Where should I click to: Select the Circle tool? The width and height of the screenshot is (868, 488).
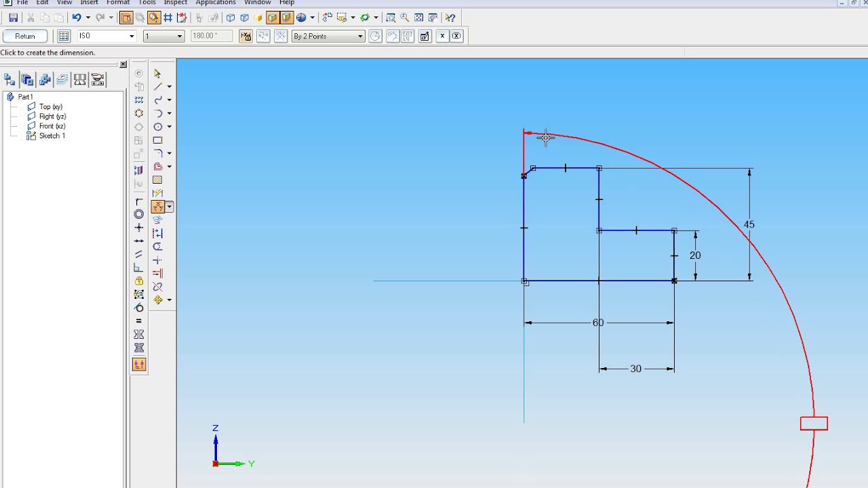click(157, 127)
